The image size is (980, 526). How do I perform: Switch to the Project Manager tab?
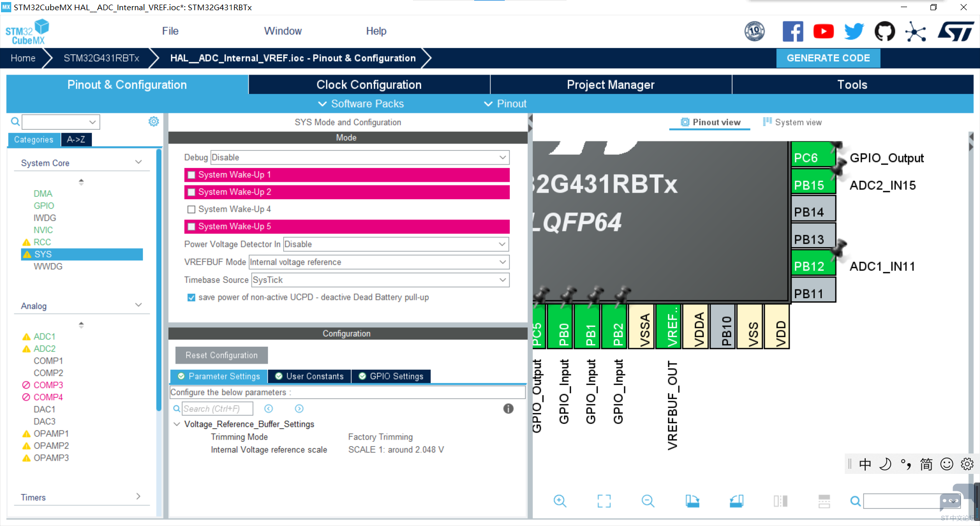tap(610, 85)
